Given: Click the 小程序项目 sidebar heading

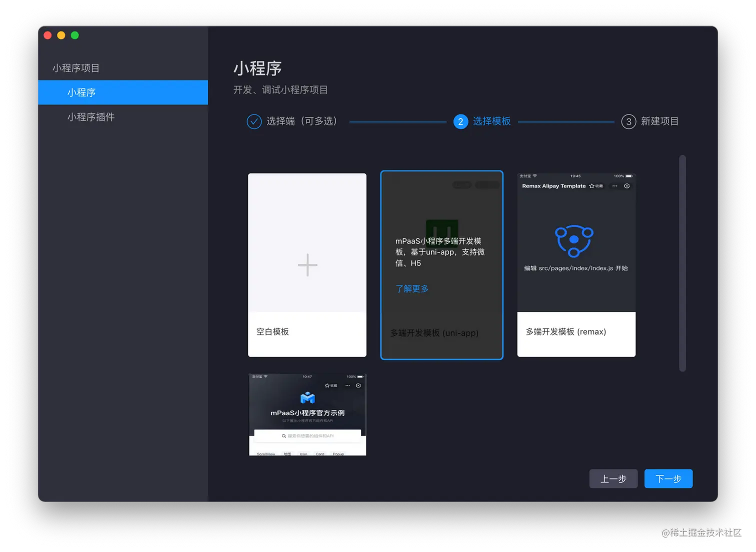Looking at the screenshot, I should click(x=76, y=68).
